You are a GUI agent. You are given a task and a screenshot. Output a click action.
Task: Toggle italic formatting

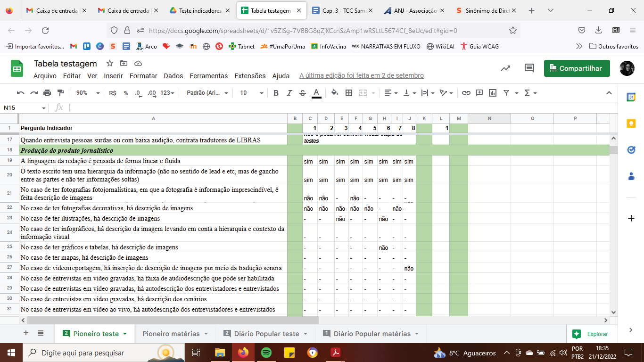[x=289, y=93]
